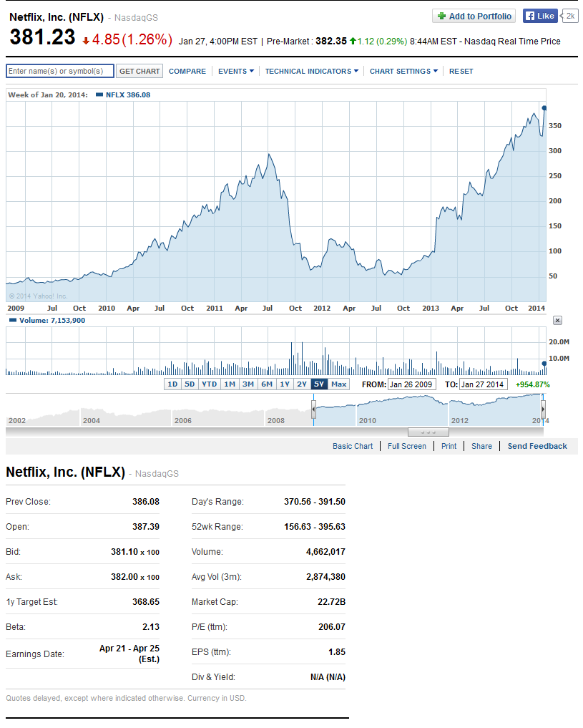Click the 2004 label in timeline navigator
The height and width of the screenshot is (728, 583).
(92, 421)
